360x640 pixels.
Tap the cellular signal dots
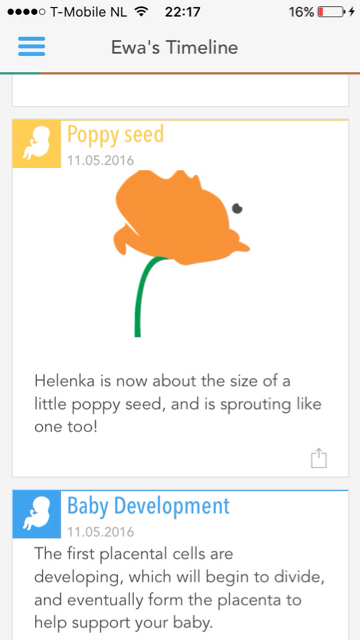click(27, 12)
